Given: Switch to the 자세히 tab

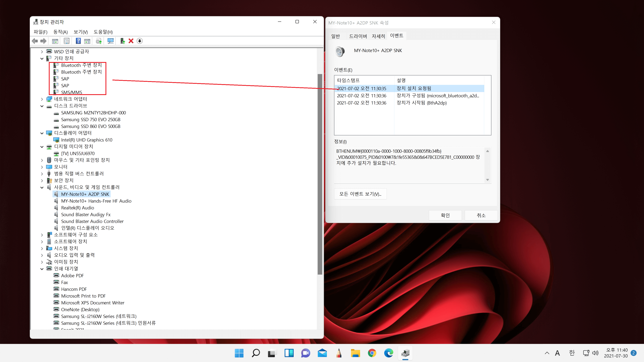Looking at the screenshot, I should pos(378,36).
